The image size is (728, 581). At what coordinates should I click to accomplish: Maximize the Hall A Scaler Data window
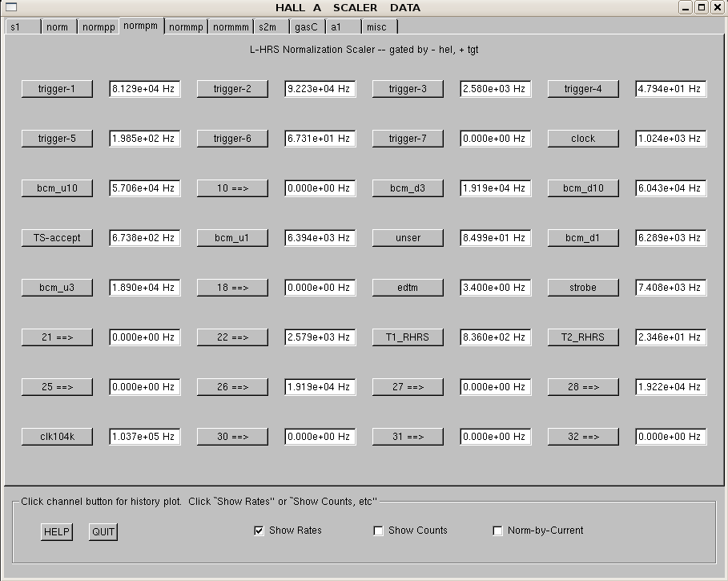[702, 7]
